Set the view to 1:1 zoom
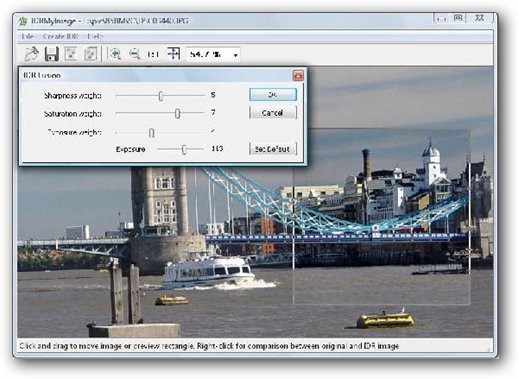Viewport: 519px width, 379px height. pos(153,54)
